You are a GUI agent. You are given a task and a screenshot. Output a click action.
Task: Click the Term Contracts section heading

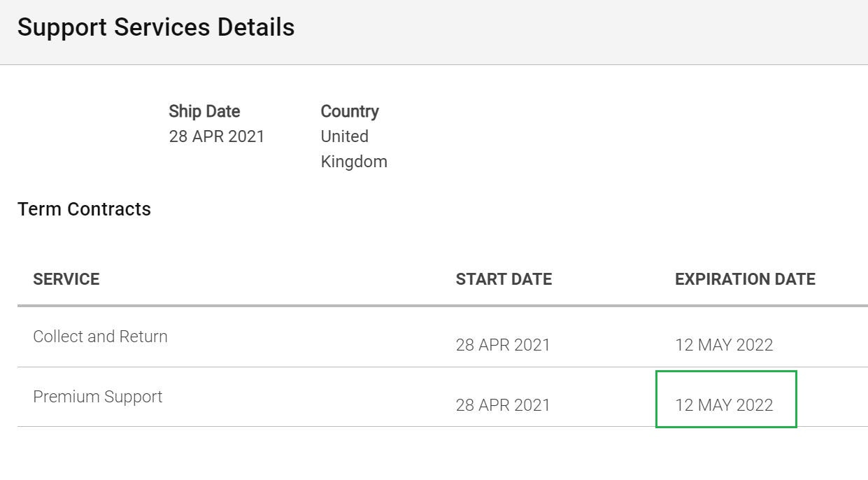point(85,209)
